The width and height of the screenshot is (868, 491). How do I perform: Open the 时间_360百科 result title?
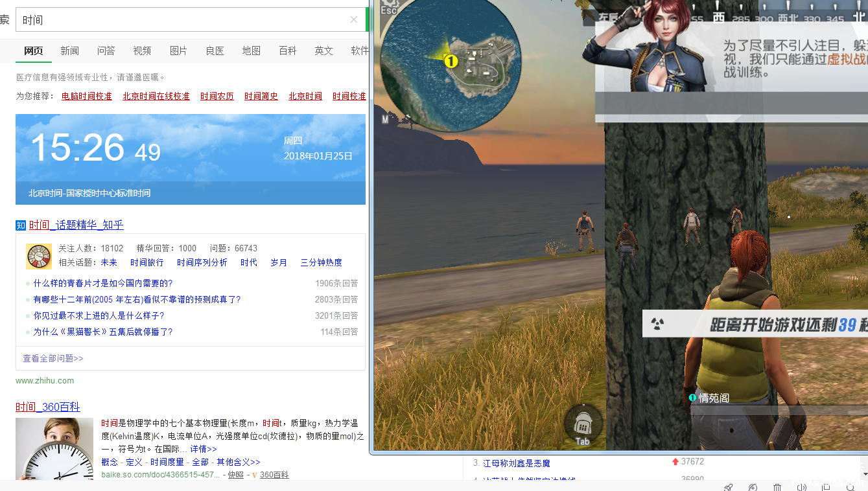tap(48, 407)
